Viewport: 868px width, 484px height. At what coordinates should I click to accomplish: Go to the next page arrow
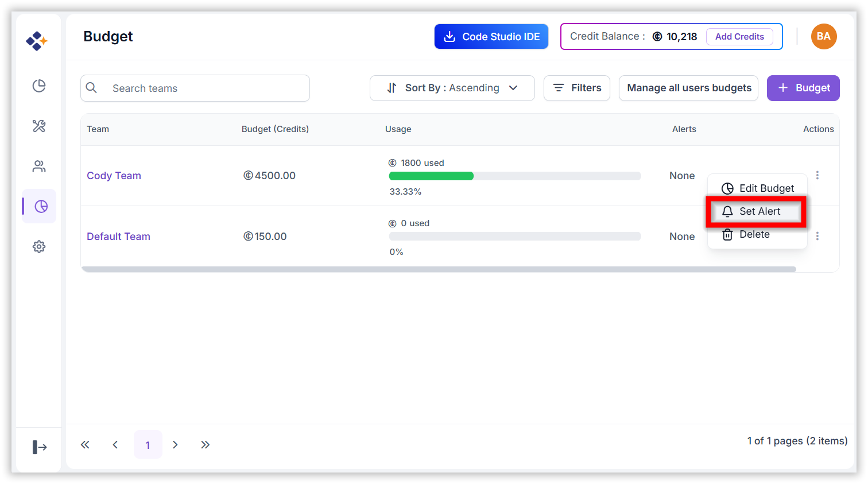175,444
